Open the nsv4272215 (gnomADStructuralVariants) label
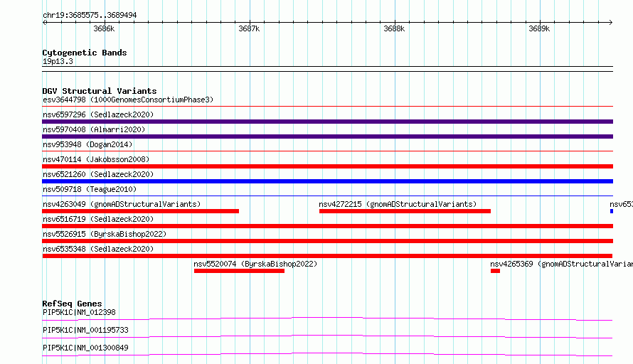The width and height of the screenshot is (633, 364). [x=398, y=204]
